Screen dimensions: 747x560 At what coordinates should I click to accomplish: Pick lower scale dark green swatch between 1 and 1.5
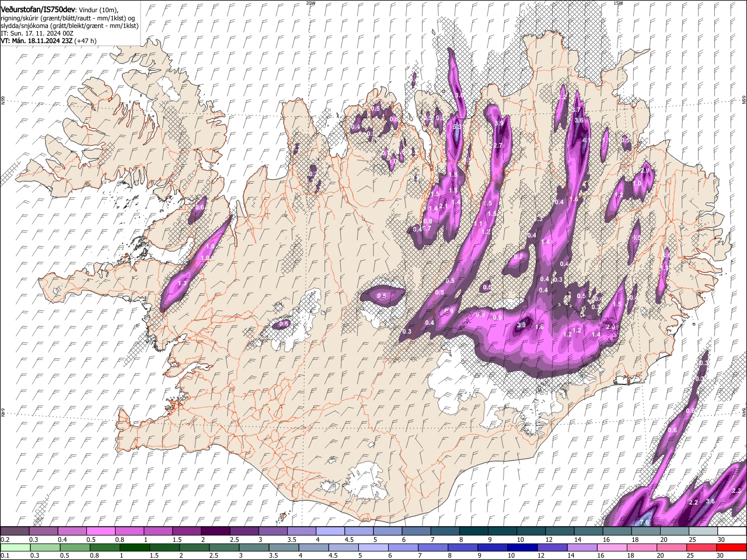[134, 547]
